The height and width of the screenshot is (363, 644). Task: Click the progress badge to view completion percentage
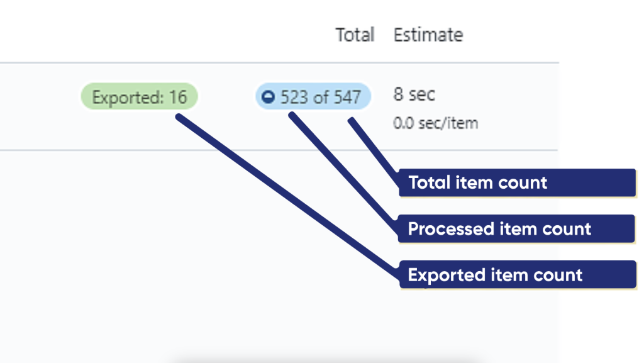coord(313,97)
